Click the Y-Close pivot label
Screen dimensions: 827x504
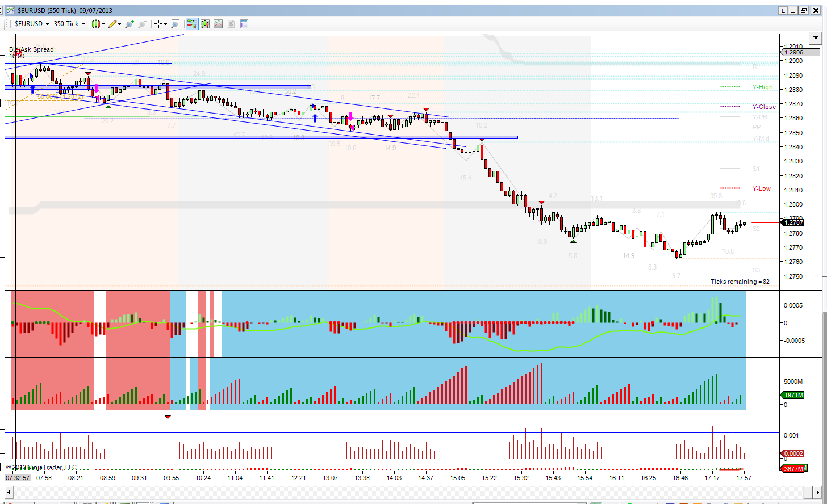[x=764, y=107]
